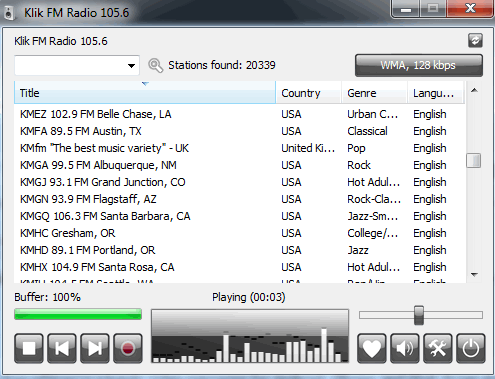Sort the list by the Title column

tap(145, 93)
